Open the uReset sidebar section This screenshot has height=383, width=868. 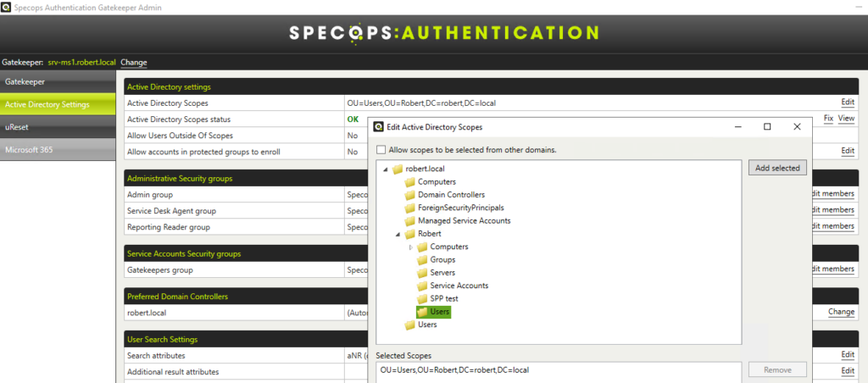click(58, 127)
